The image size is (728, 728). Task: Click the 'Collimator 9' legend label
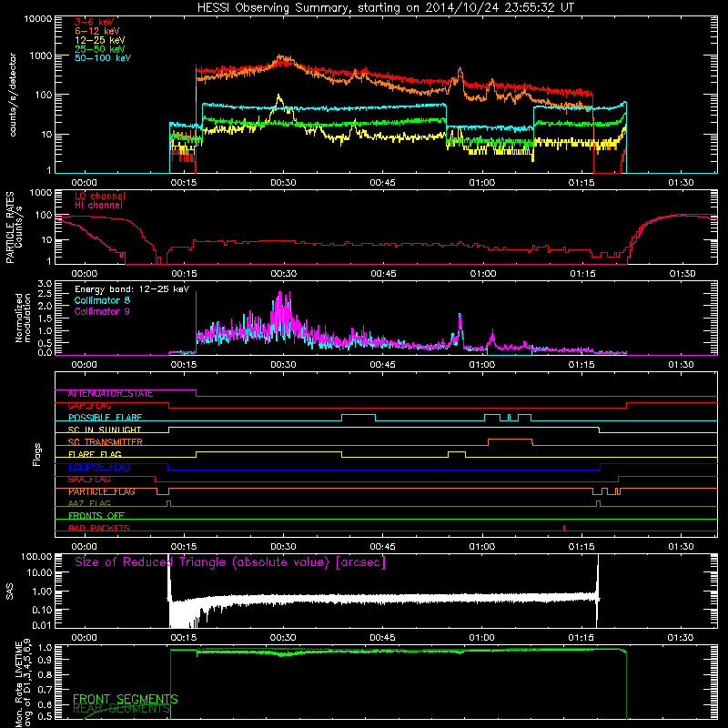click(x=102, y=311)
